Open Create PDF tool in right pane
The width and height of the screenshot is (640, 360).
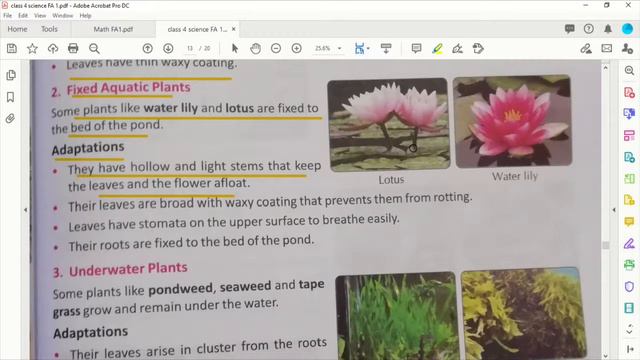pos(629,92)
